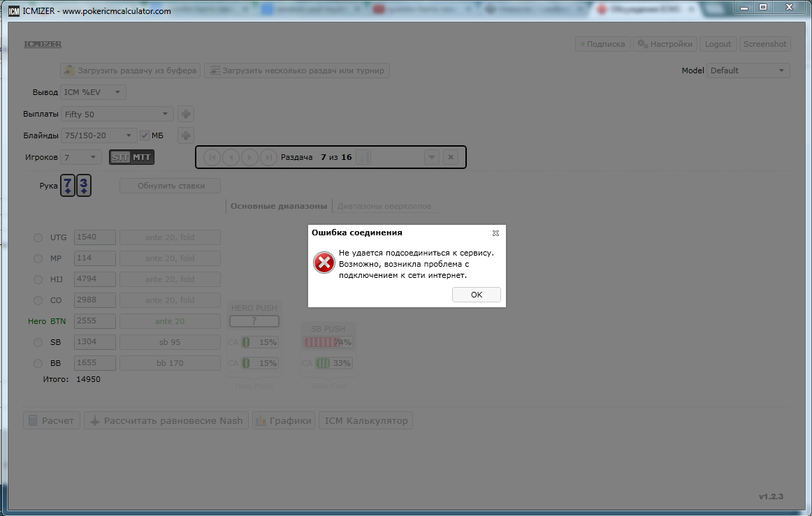Select the UTG radio button
This screenshot has width=812, height=516.
(x=38, y=237)
